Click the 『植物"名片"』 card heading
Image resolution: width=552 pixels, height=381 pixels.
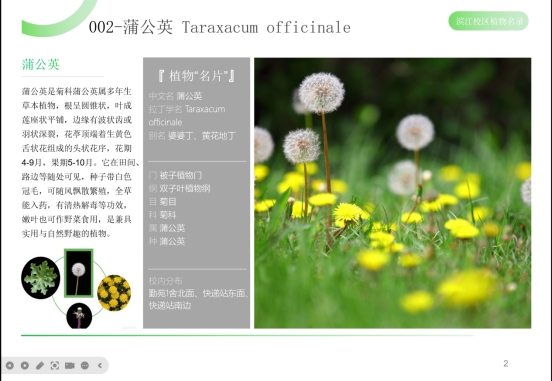coord(196,76)
